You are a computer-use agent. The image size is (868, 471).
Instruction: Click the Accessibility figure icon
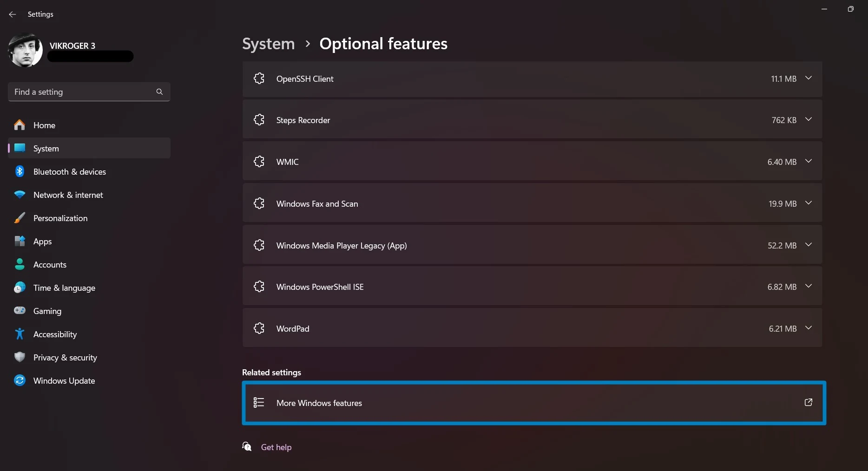20,334
